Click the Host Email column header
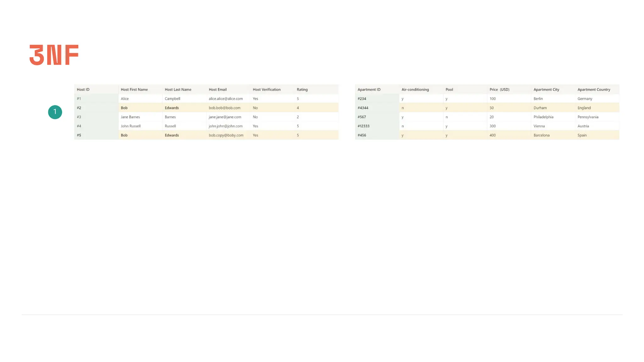Image resolution: width=644 pixels, height=362 pixels. point(218,90)
